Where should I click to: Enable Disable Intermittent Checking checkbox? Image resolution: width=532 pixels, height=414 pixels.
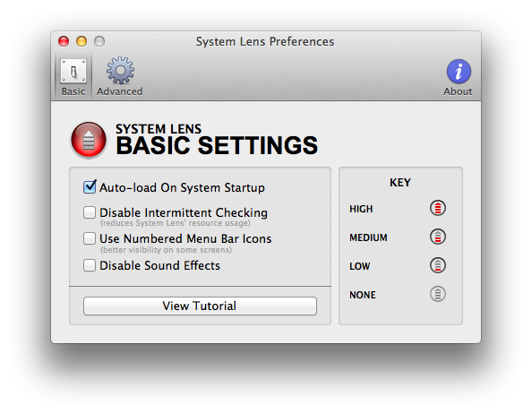pyautogui.click(x=90, y=212)
